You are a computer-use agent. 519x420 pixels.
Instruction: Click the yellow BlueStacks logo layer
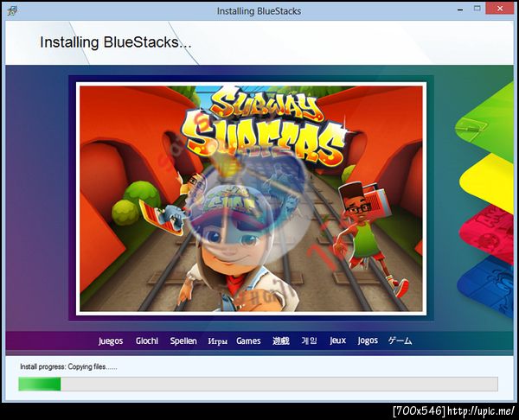coord(490,181)
